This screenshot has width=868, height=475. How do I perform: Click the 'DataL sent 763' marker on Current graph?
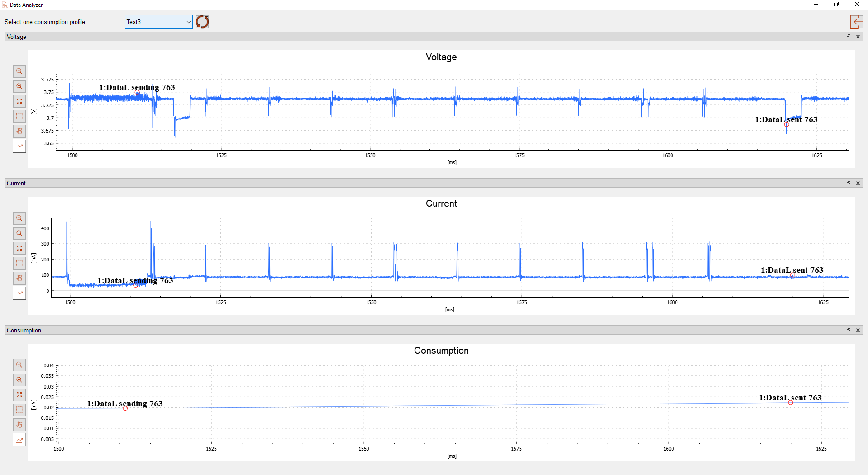[792, 275]
